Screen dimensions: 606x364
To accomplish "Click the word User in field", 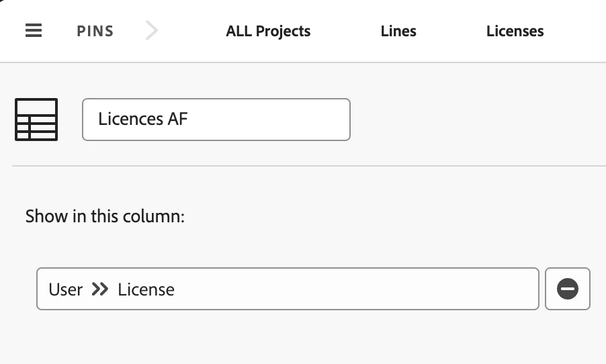I will click(66, 289).
